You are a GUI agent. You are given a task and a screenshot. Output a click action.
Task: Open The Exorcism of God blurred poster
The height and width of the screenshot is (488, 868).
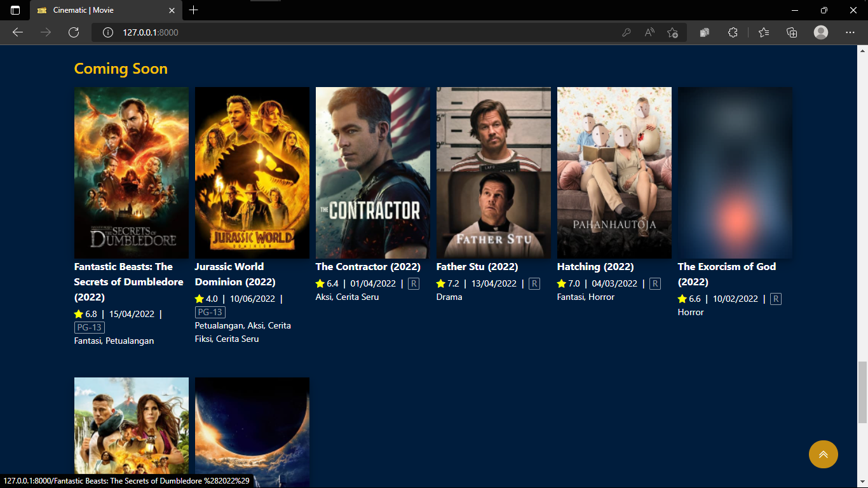tap(735, 173)
